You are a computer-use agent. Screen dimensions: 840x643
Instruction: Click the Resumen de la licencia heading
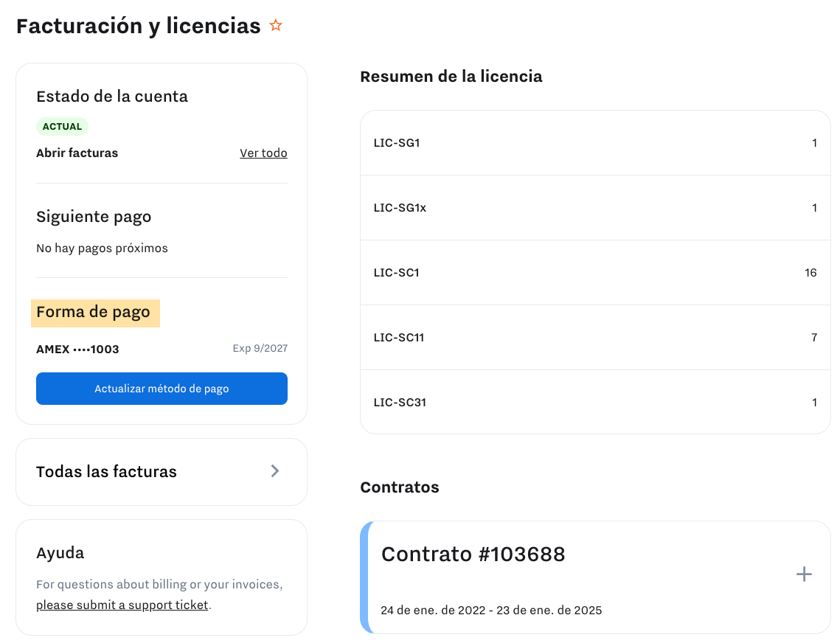[451, 76]
